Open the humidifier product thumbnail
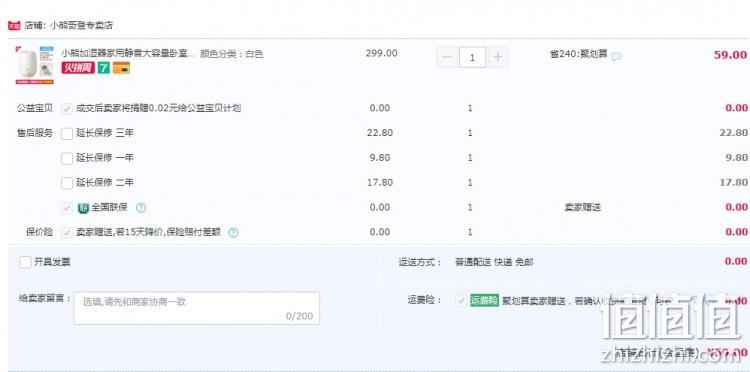The width and height of the screenshot is (750, 372). [35, 65]
